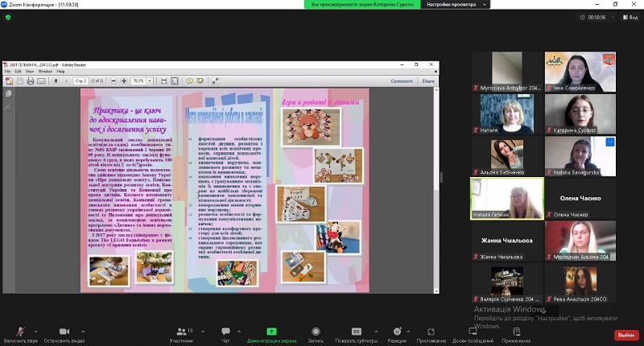The image size is (644, 346).
Task: Open the Window menu in Adobe Reader
Action: pyautogui.click(x=45, y=71)
